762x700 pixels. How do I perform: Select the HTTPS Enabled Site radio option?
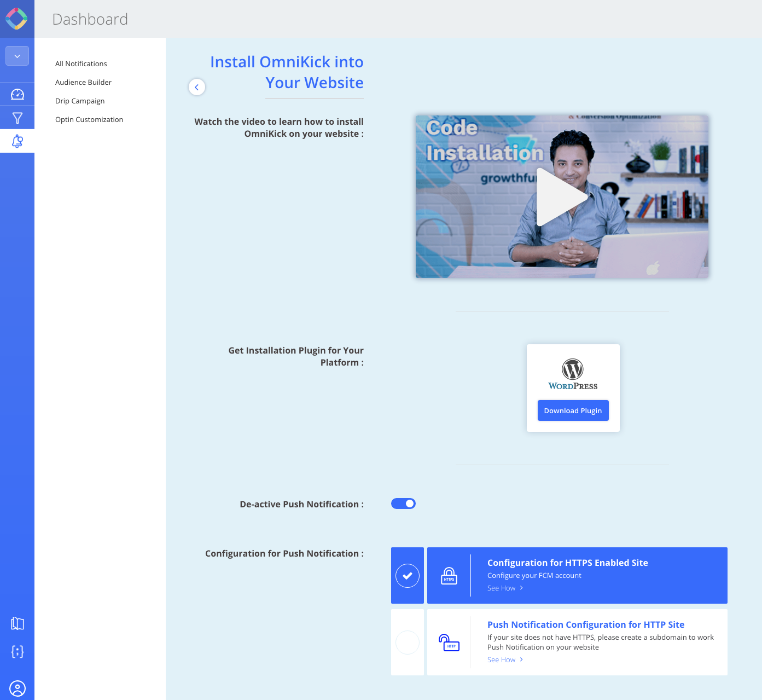pos(408,576)
